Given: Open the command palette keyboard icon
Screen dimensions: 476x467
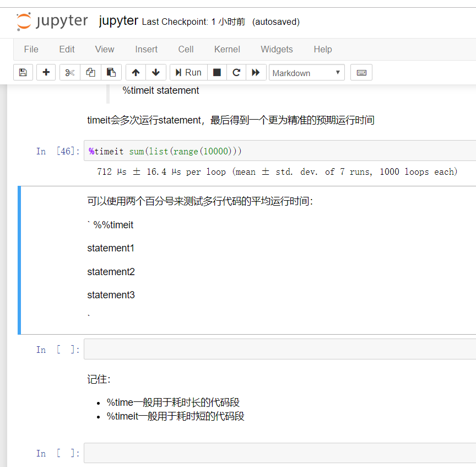Looking at the screenshot, I should point(361,72).
